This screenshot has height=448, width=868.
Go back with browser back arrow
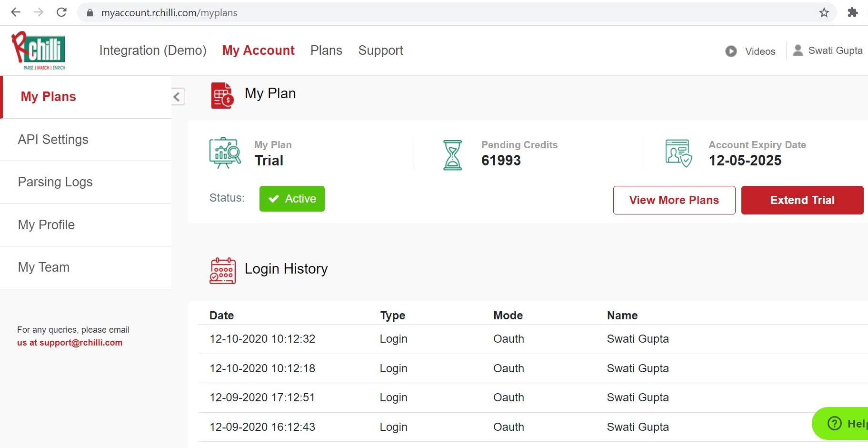(x=16, y=12)
